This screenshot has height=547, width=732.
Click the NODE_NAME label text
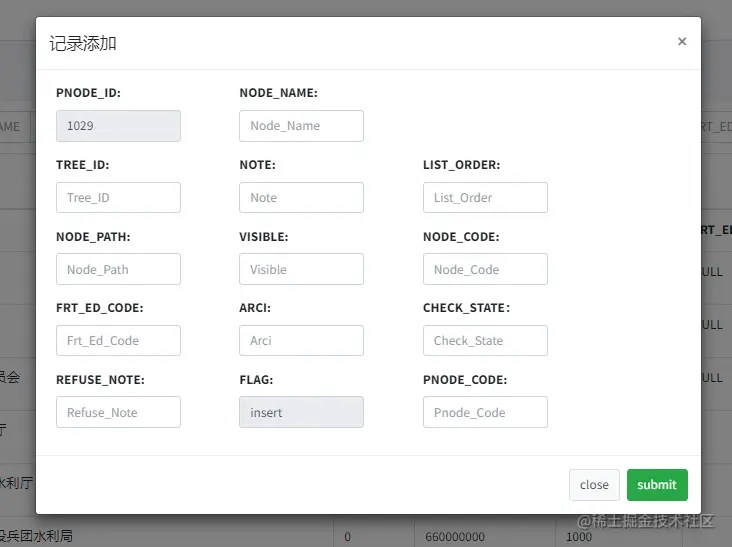coord(278,93)
